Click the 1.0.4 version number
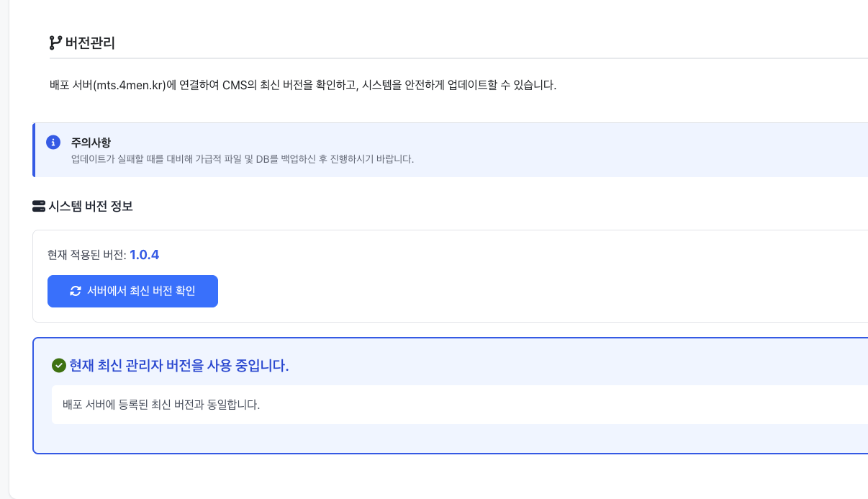This screenshot has height=499, width=868. 144,255
